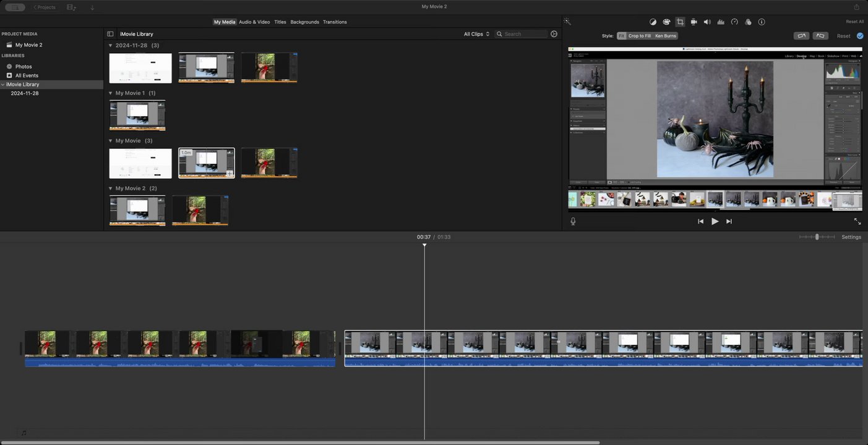Select the first clip under 2024-11-28
Image resolution: width=868 pixels, height=445 pixels.
(x=140, y=68)
